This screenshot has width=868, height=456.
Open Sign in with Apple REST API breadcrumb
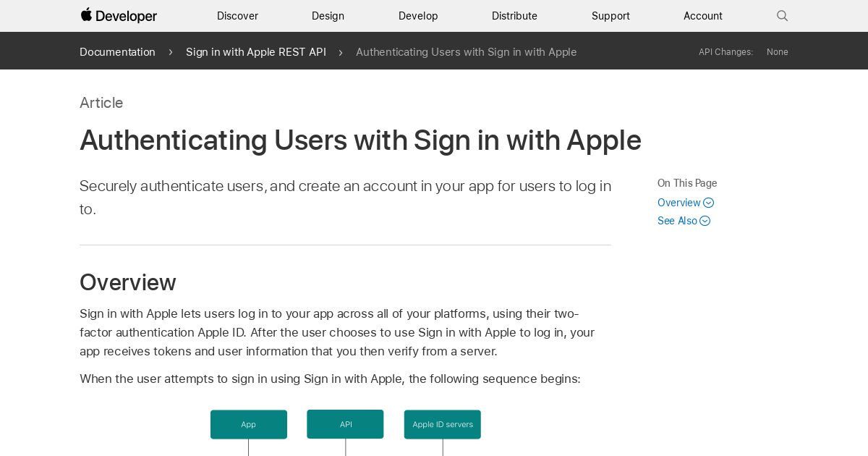(x=256, y=52)
